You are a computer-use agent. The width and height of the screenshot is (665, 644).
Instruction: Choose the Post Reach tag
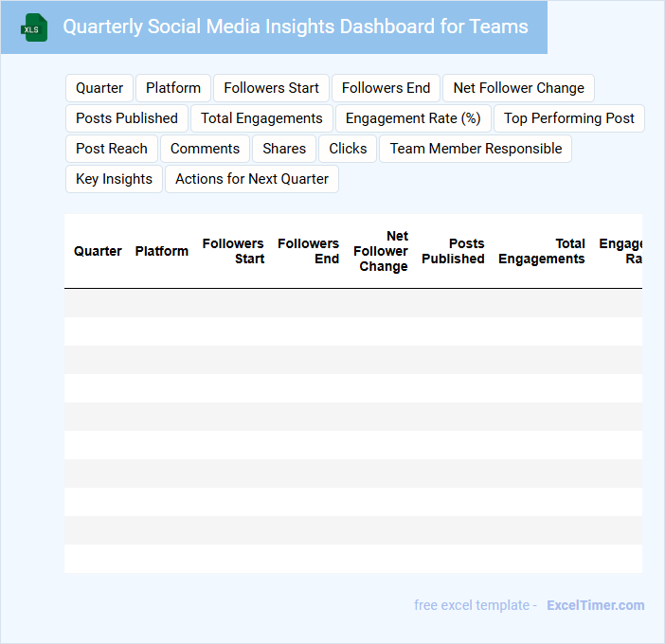tap(112, 149)
